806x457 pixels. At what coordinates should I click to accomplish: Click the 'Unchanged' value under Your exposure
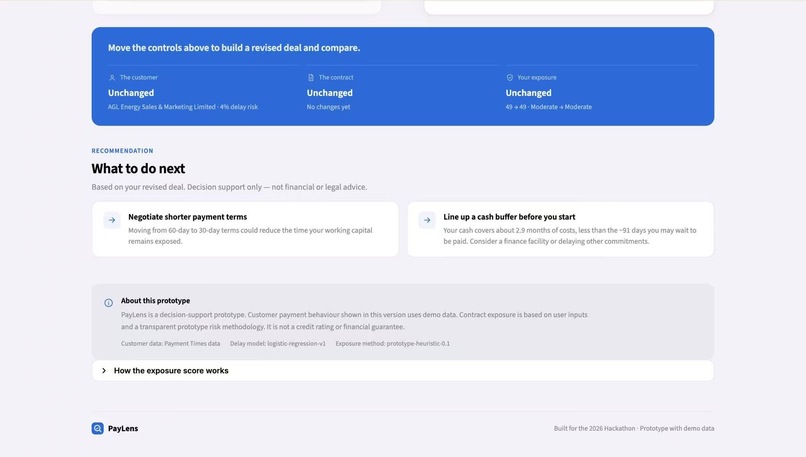tap(528, 93)
